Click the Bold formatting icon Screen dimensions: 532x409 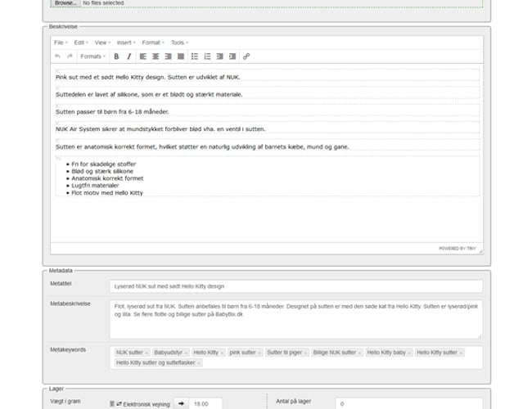pos(116,56)
